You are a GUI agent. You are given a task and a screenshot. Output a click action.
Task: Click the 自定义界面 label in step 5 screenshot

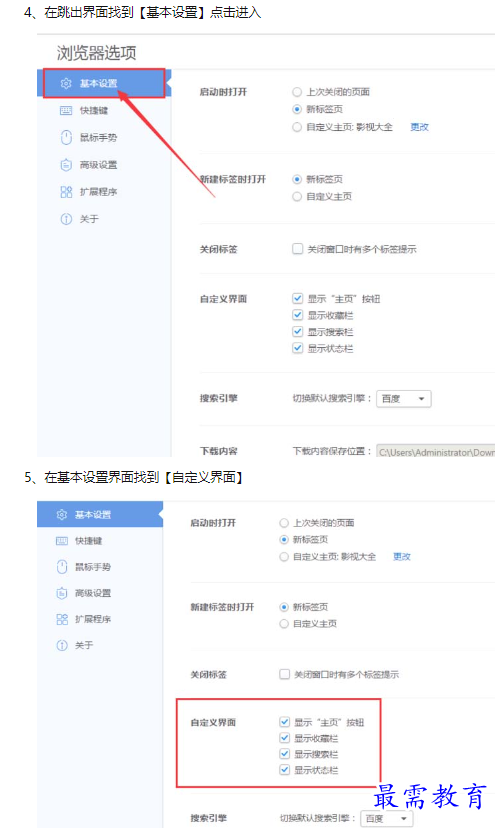click(213, 722)
